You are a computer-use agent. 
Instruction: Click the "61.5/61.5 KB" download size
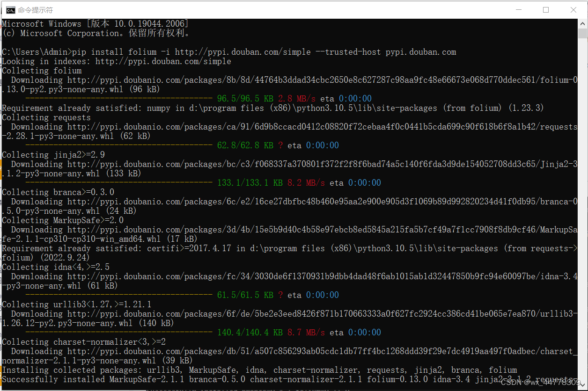click(x=245, y=295)
